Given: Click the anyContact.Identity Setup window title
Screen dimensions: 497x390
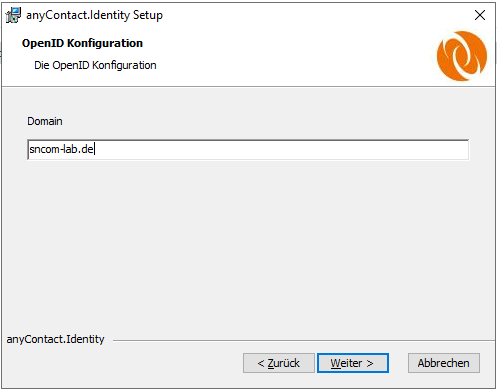Looking at the screenshot, I should coord(94,15).
